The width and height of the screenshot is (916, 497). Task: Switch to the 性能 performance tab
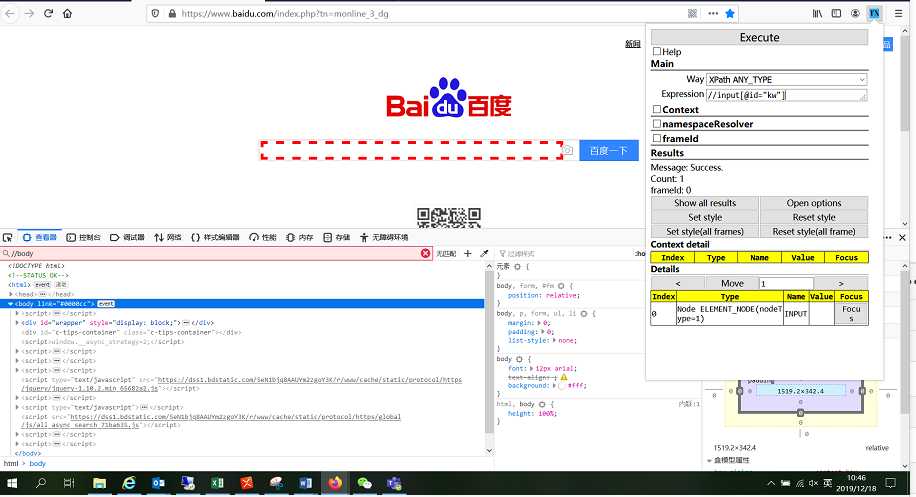tap(263, 238)
